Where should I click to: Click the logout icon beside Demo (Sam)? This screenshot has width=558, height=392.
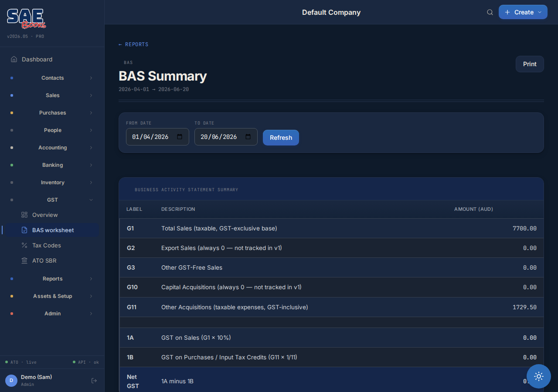click(94, 381)
